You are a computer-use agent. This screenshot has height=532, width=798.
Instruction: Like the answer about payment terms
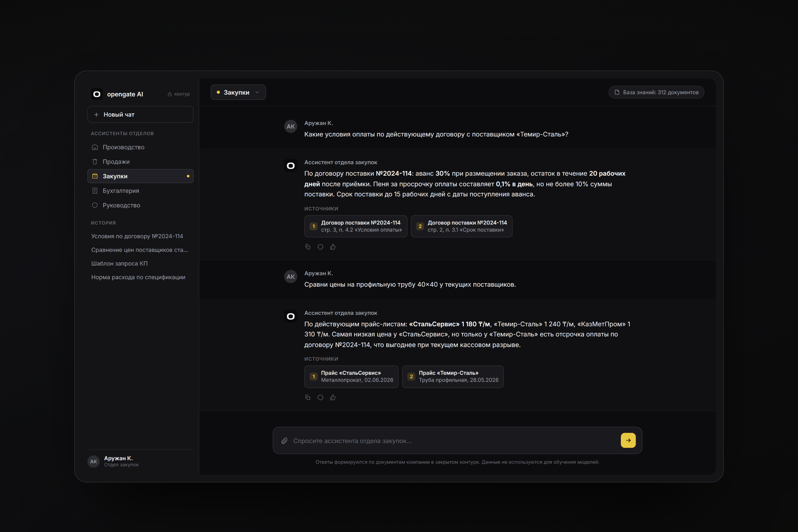click(333, 247)
